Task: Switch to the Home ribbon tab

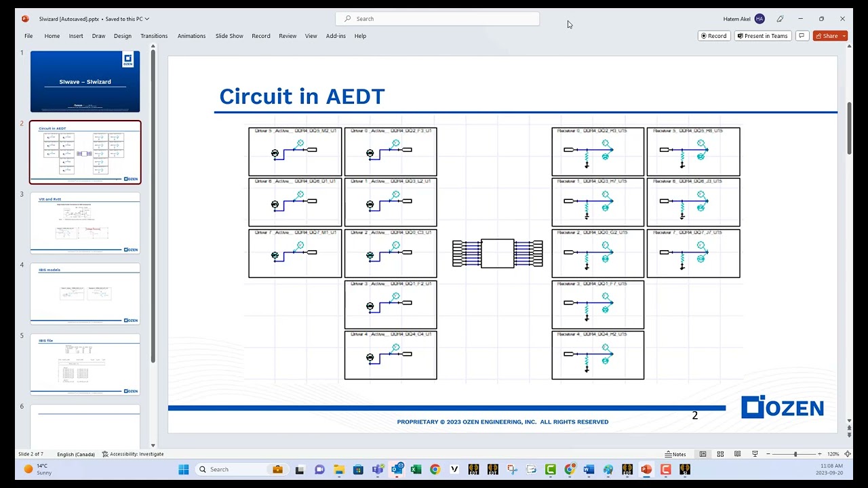Action: tap(52, 36)
